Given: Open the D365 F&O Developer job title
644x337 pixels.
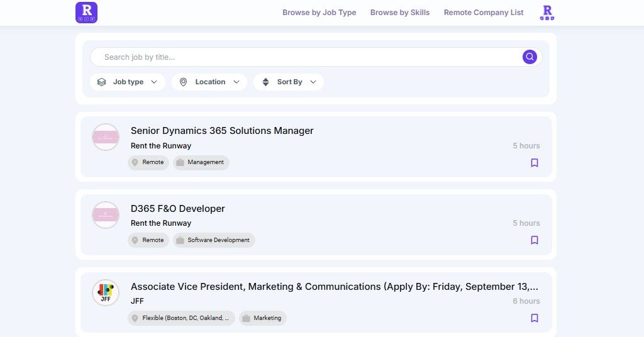Looking at the screenshot, I should tap(177, 209).
